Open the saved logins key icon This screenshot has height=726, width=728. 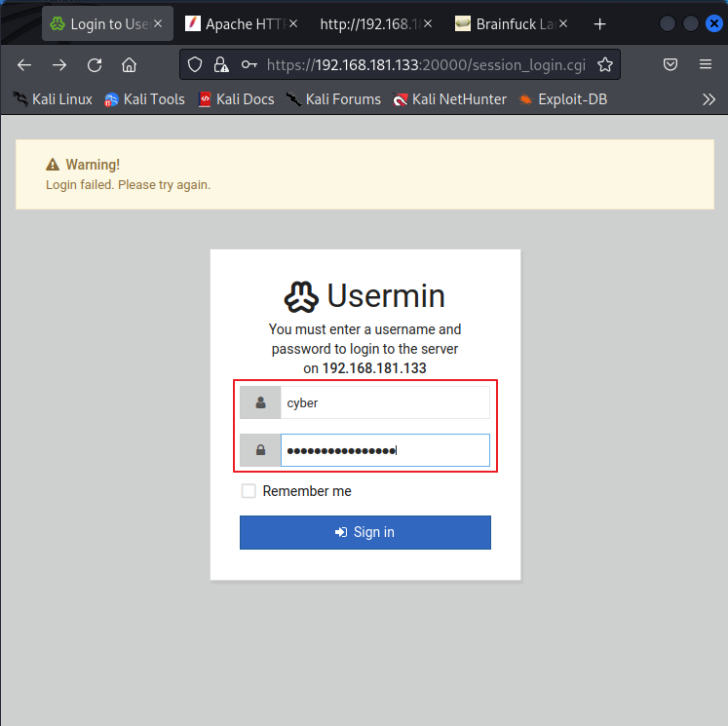249,65
